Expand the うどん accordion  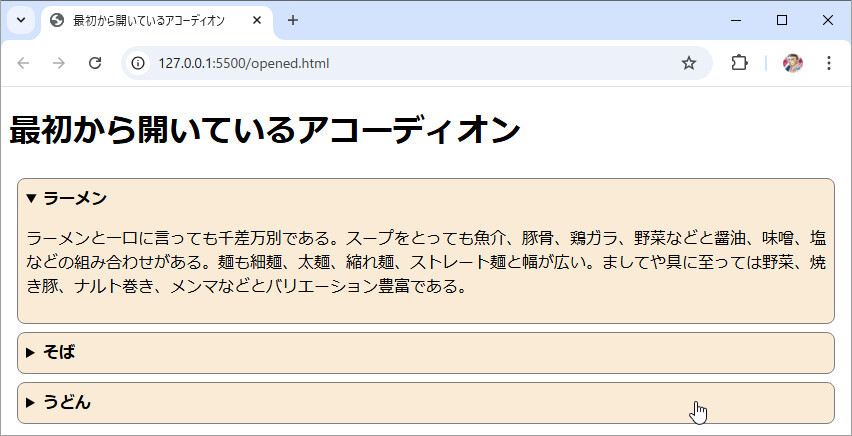pyautogui.click(x=66, y=402)
